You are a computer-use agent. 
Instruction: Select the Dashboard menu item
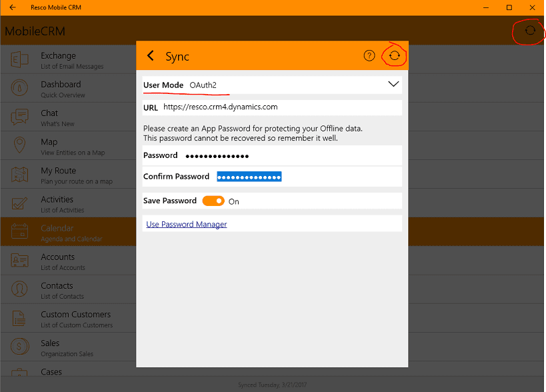[68, 89]
